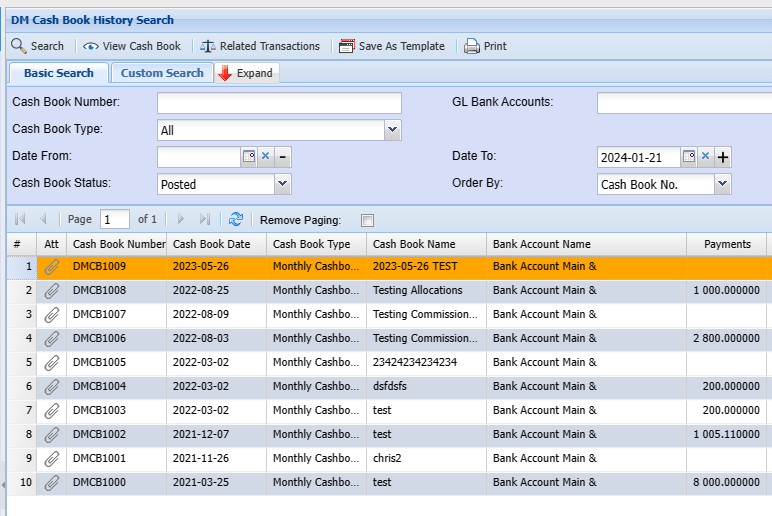Screen dimensions: 772x516
Task: Click Save As Template icon
Action: click(347, 46)
